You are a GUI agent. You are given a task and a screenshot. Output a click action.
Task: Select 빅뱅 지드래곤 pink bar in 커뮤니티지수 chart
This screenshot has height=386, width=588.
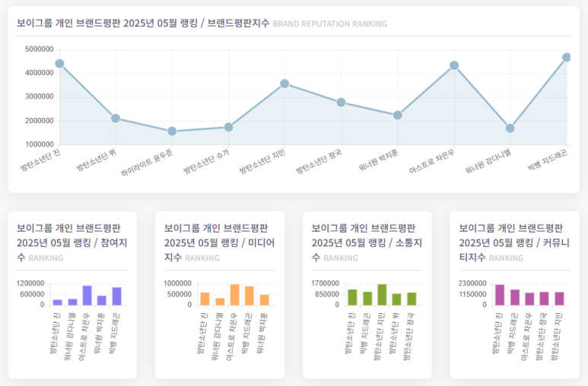(515, 297)
